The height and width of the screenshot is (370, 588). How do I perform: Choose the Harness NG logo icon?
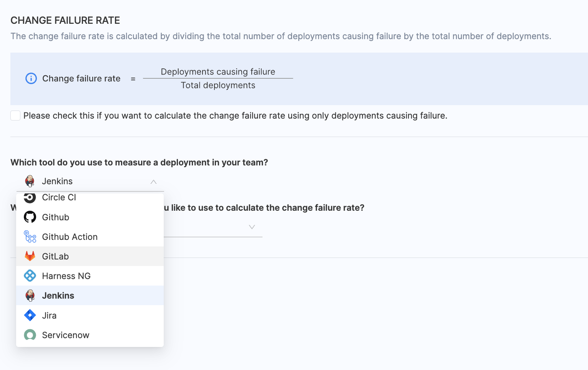pyautogui.click(x=30, y=276)
